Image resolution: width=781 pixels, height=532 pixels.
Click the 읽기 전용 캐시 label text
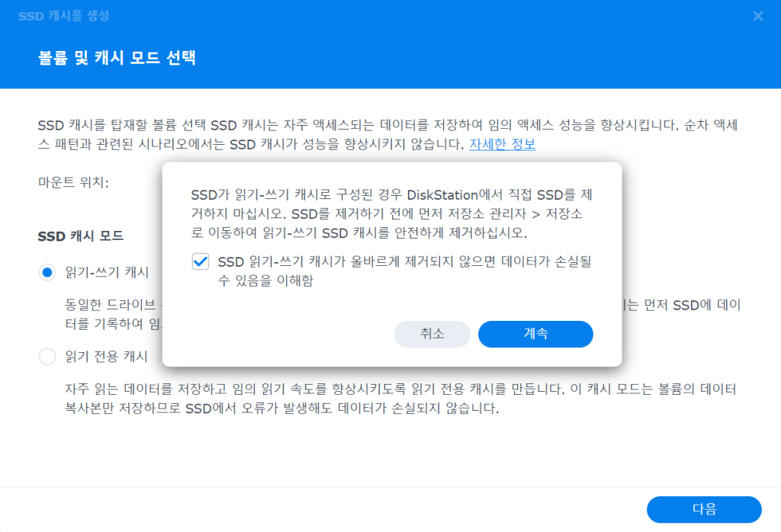[x=106, y=356]
